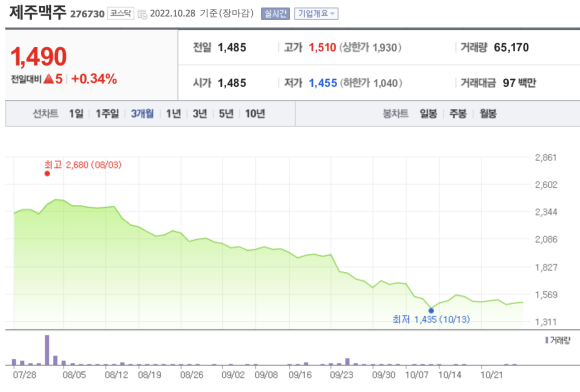Click the 07/28 x-axis date label

coord(24,375)
